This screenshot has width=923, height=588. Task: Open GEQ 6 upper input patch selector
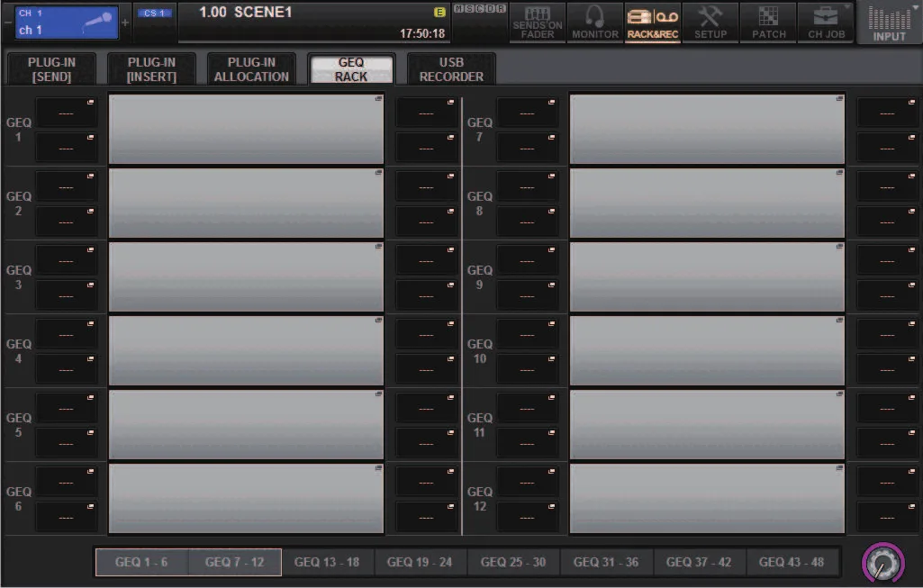tap(66, 482)
